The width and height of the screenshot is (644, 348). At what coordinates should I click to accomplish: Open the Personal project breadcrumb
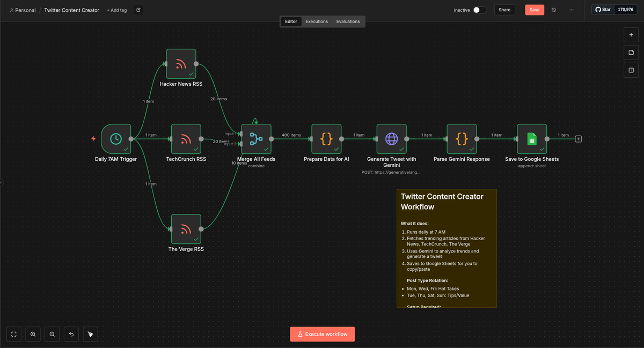pyautogui.click(x=23, y=10)
